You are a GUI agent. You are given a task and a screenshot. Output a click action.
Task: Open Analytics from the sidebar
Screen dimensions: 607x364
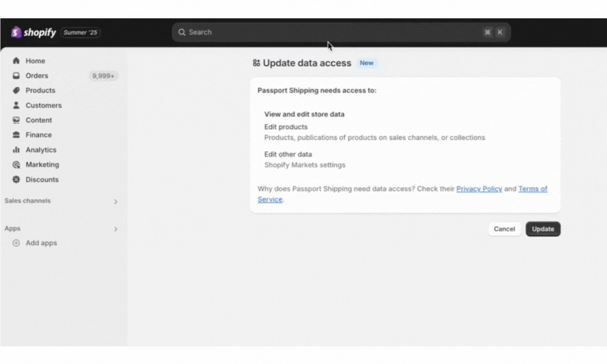pos(41,150)
